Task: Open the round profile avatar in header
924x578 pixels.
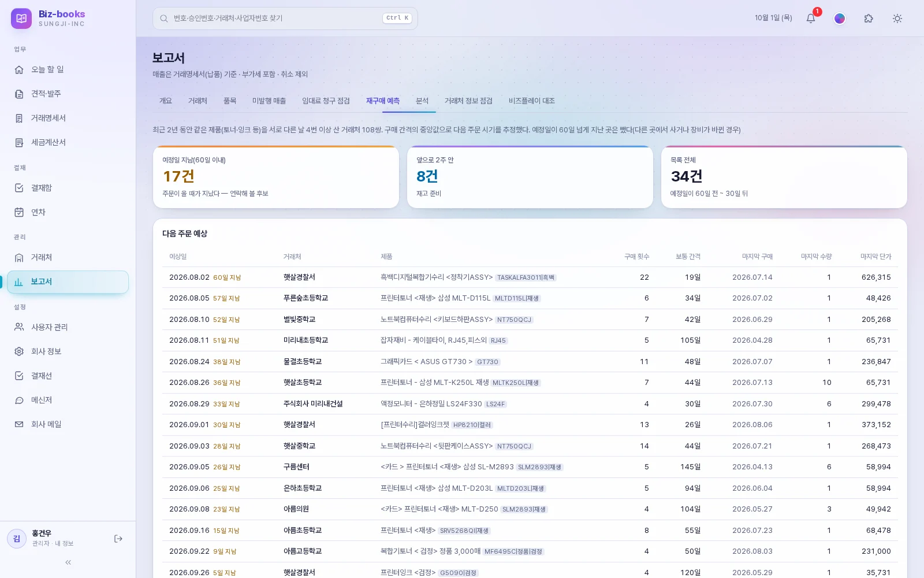Action: coord(840,18)
